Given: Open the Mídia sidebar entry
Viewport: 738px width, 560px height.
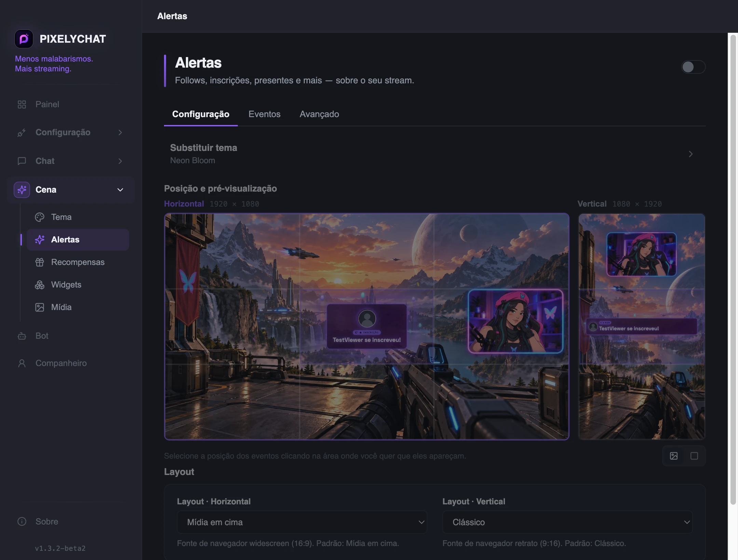Looking at the screenshot, I should pos(78,307).
